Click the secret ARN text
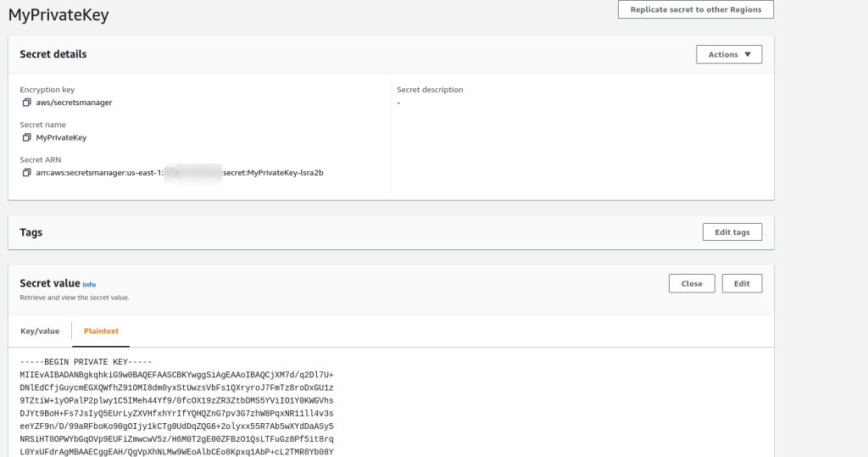Screen dimensions: 868x457 pyautogui.click(x=180, y=173)
